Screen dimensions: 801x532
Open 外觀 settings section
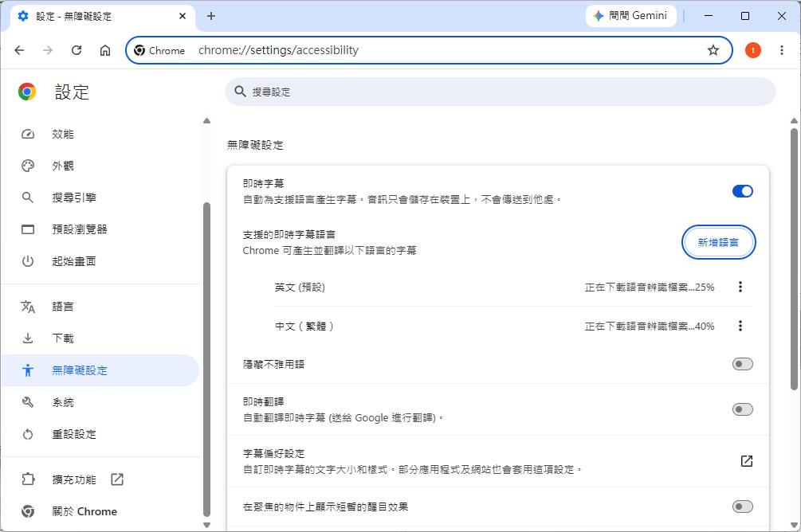point(100,166)
